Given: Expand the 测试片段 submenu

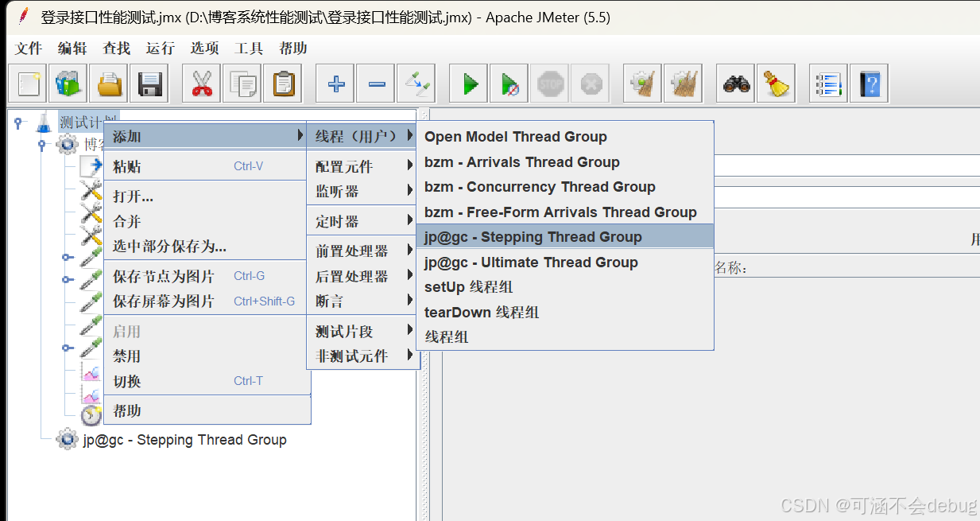Looking at the screenshot, I should [x=362, y=332].
